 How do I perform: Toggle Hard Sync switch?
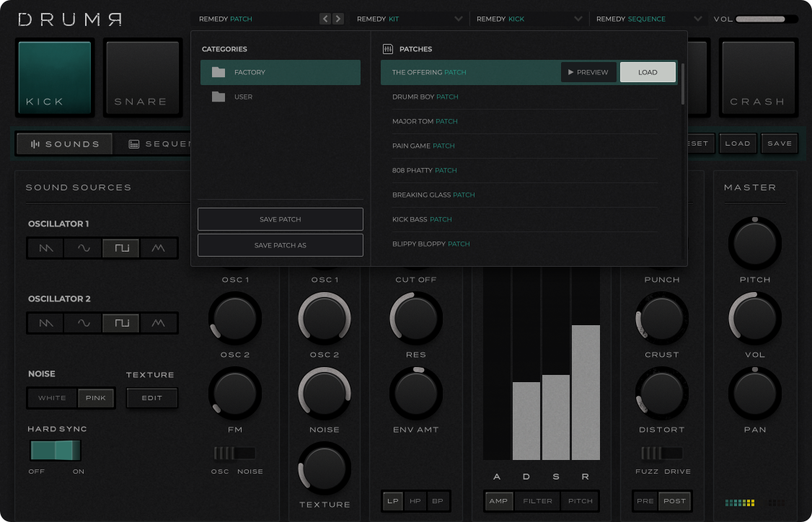pyautogui.click(x=56, y=451)
